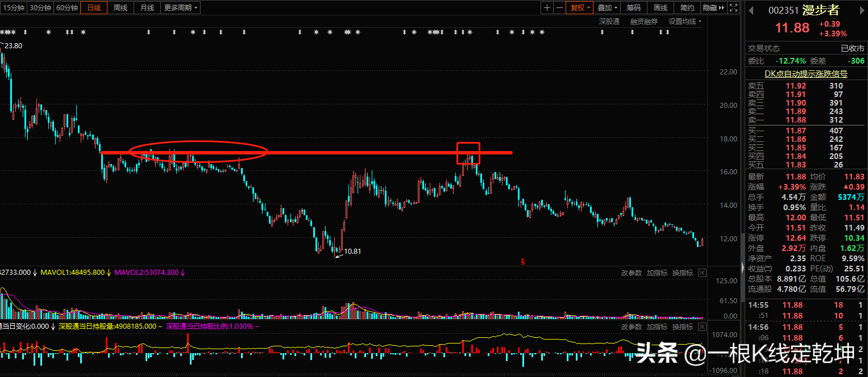Click the MAVOL1:48495.800 indicator label

click(72, 273)
